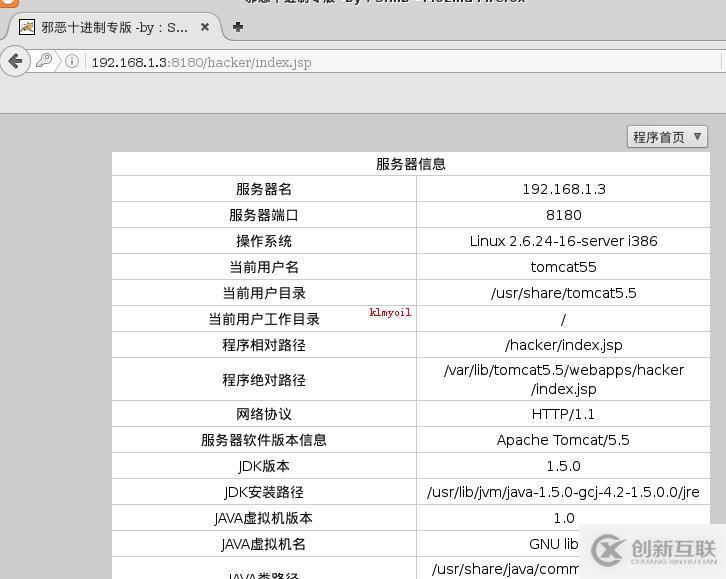Select /usr/share/tomcat5.5 directory value
This screenshot has height=579, width=726.
[563, 293]
